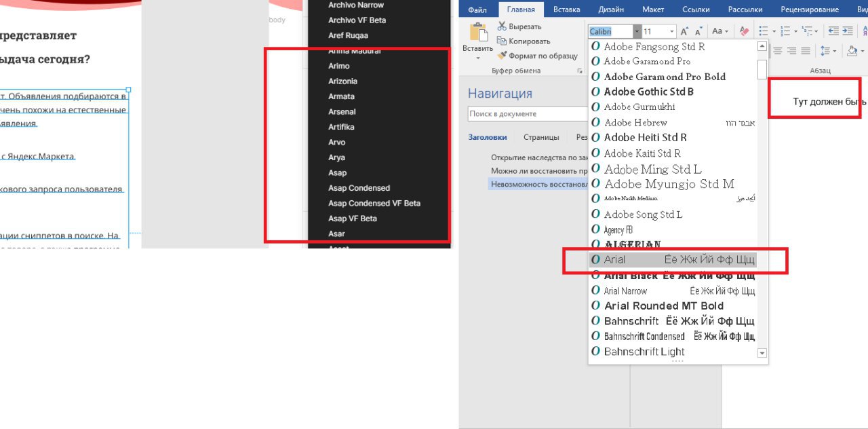The image size is (868, 429).
Task: Click the document search field in Навигация
Action: pyautogui.click(x=528, y=114)
